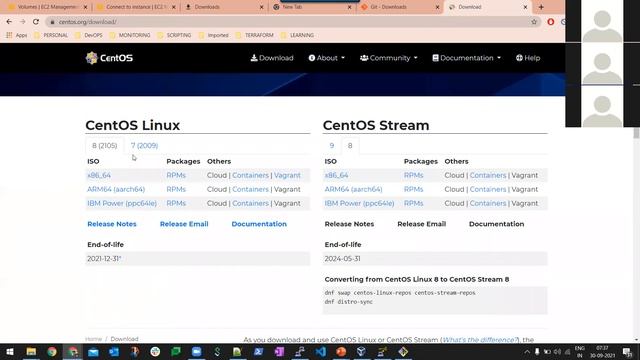Open Help in the CentOS navbar
This screenshot has height=360, width=640.
[528, 58]
